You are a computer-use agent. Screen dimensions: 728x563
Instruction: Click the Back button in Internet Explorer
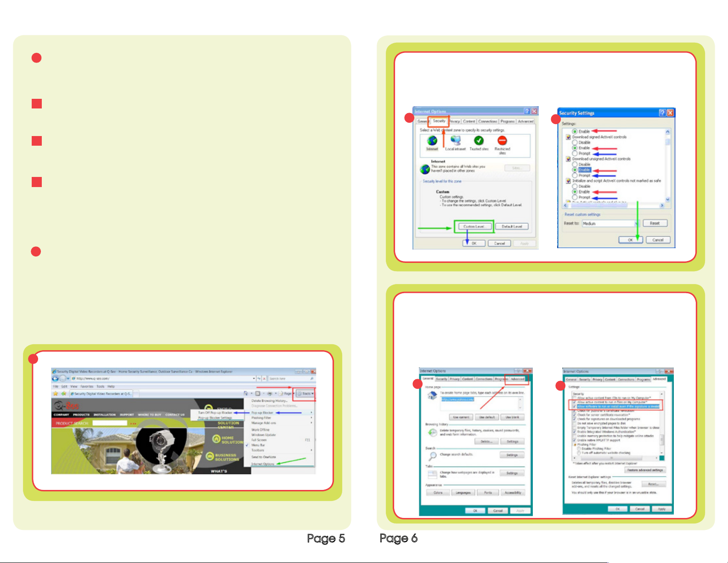[x=55, y=378]
